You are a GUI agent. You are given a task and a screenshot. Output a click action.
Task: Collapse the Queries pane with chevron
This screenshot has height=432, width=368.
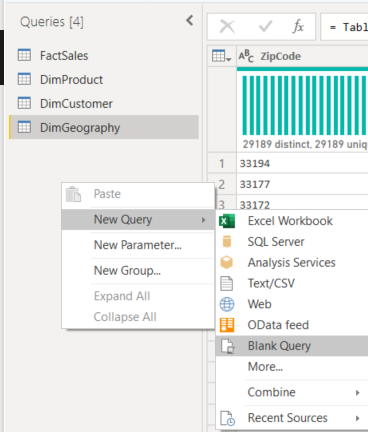pos(190,20)
